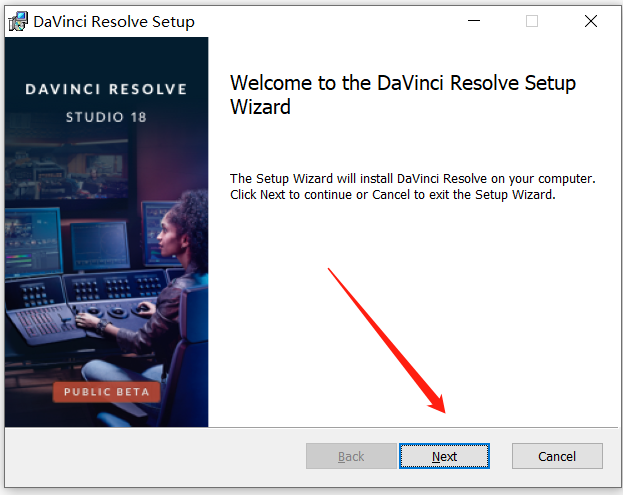Click the Next button to continue setup

point(444,456)
